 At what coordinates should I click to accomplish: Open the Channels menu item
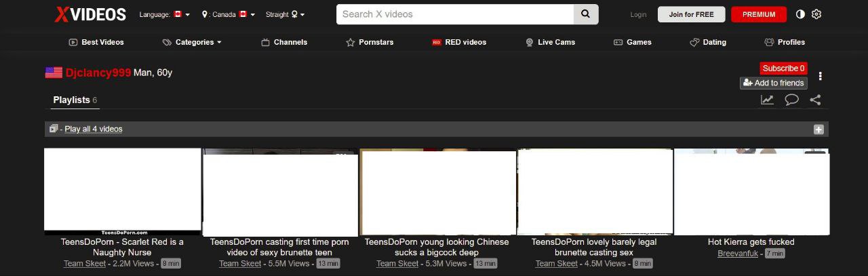pos(284,42)
